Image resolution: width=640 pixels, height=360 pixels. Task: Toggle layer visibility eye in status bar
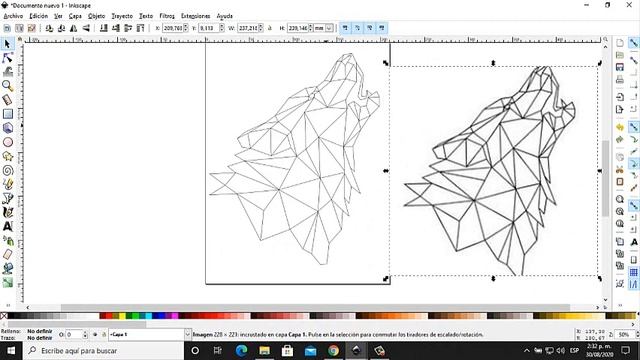[96, 334]
